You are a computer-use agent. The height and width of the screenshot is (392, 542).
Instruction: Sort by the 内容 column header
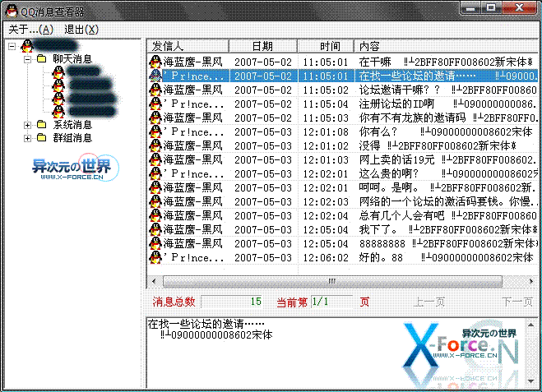point(447,46)
